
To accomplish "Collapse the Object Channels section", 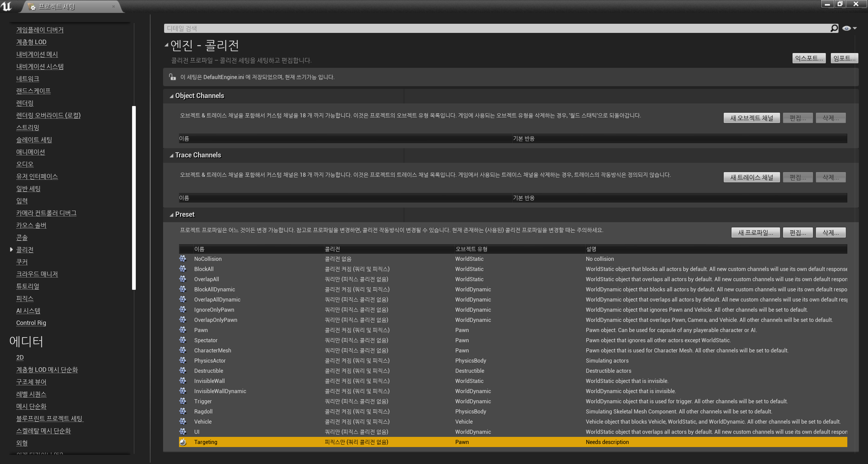I will pyautogui.click(x=171, y=96).
